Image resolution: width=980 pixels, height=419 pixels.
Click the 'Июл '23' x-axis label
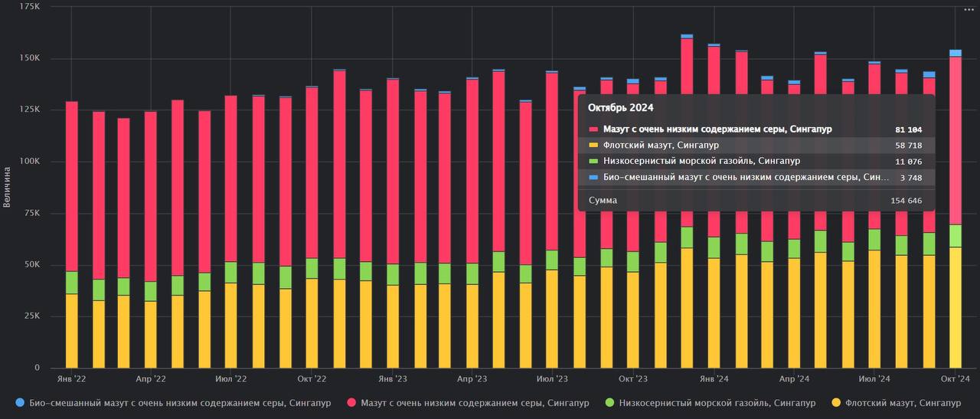click(552, 379)
